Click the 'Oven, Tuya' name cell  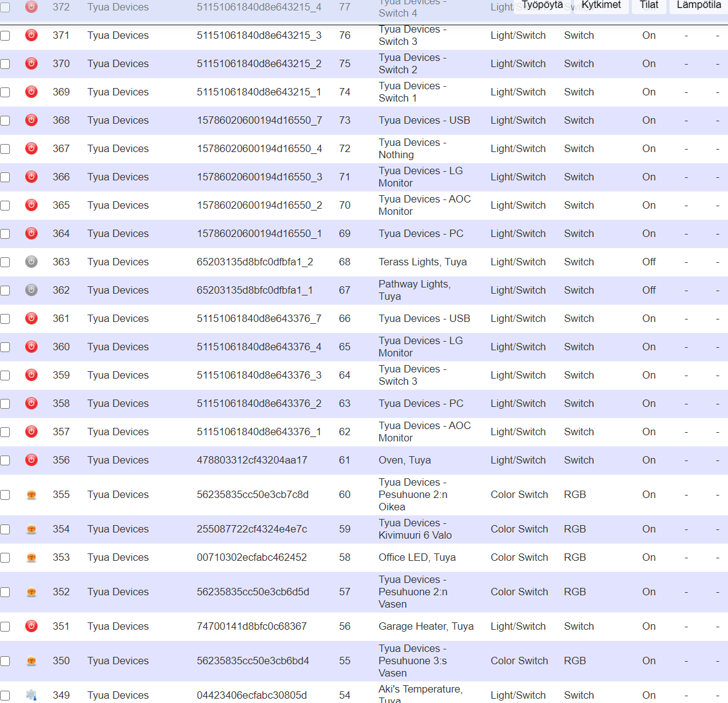[x=405, y=460]
